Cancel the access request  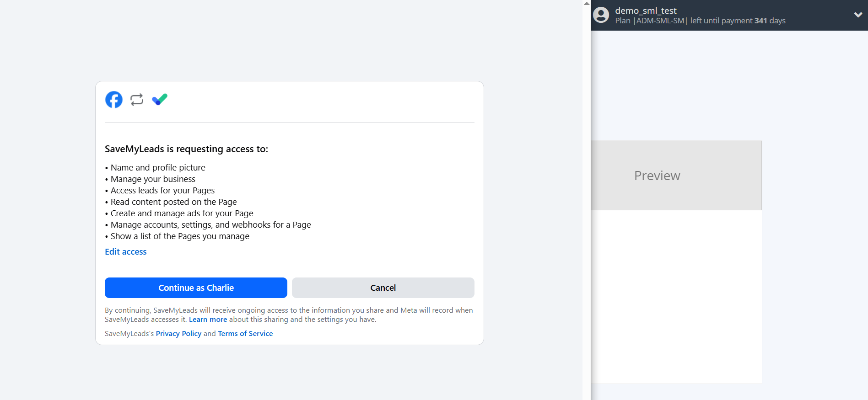click(383, 288)
